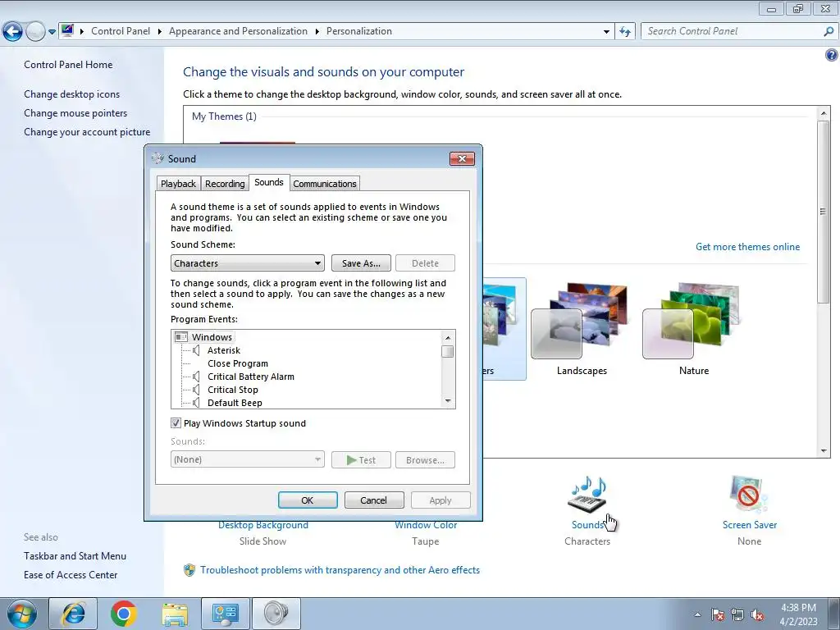
Task: Click the Back navigation arrow
Action: click(13, 32)
